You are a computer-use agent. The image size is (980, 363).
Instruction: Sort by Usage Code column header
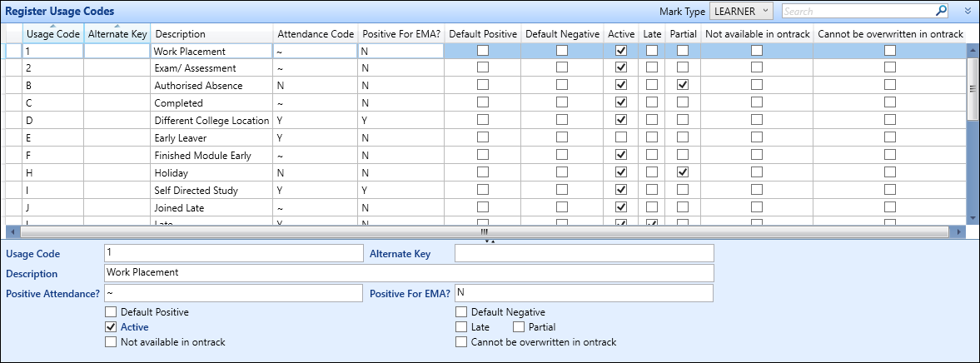pos(52,34)
